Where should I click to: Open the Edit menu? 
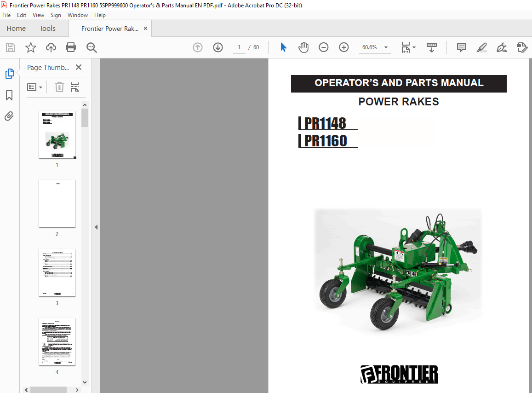point(21,15)
